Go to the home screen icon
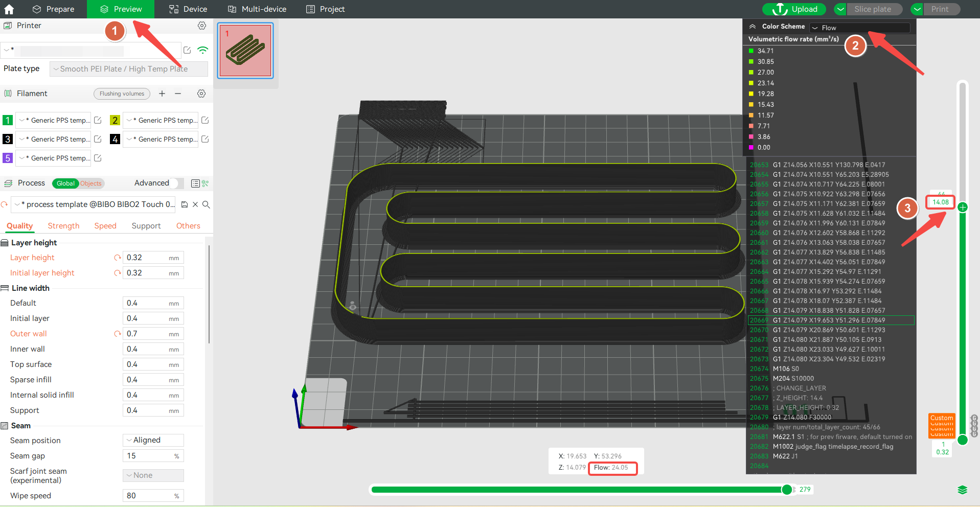 coord(9,9)
